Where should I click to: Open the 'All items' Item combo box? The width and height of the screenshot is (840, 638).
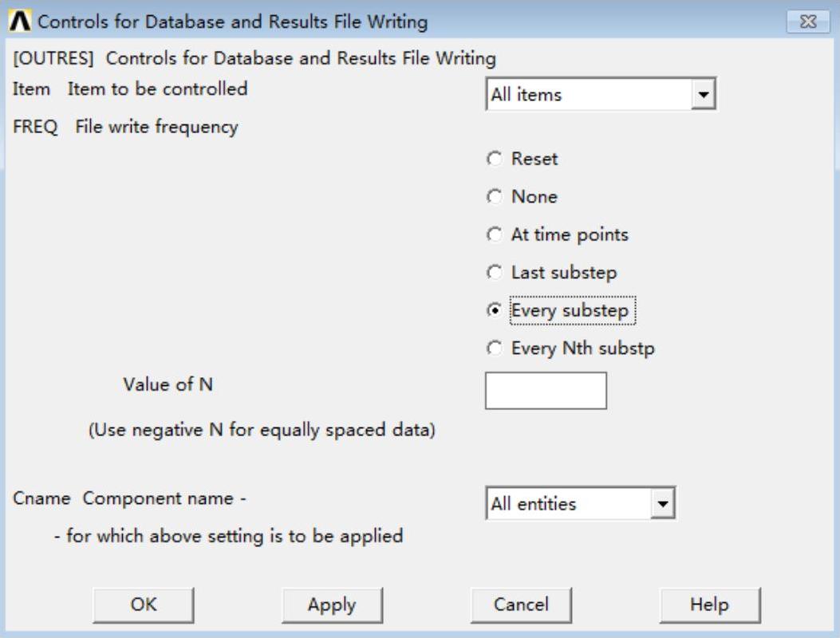tap(590, 95)
